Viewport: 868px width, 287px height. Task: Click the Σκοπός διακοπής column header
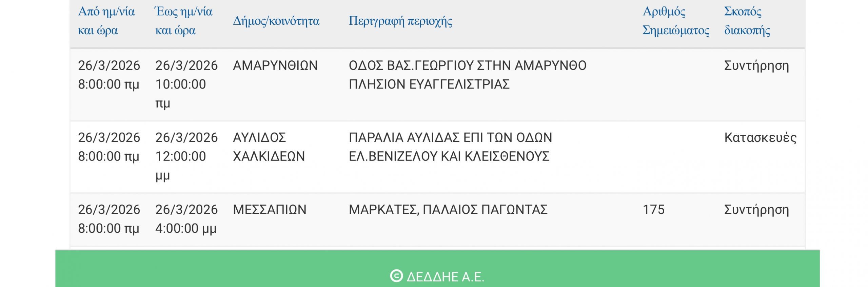pos(747,21)
